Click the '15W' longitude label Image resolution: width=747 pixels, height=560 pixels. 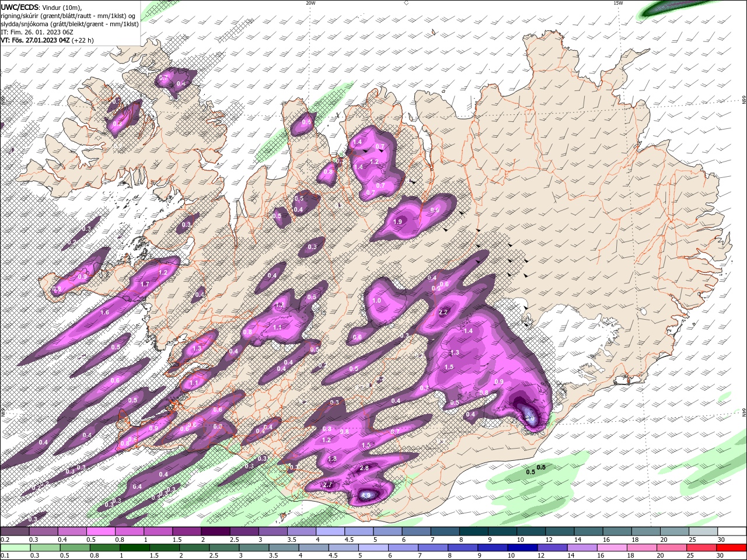tap(618, 3)
